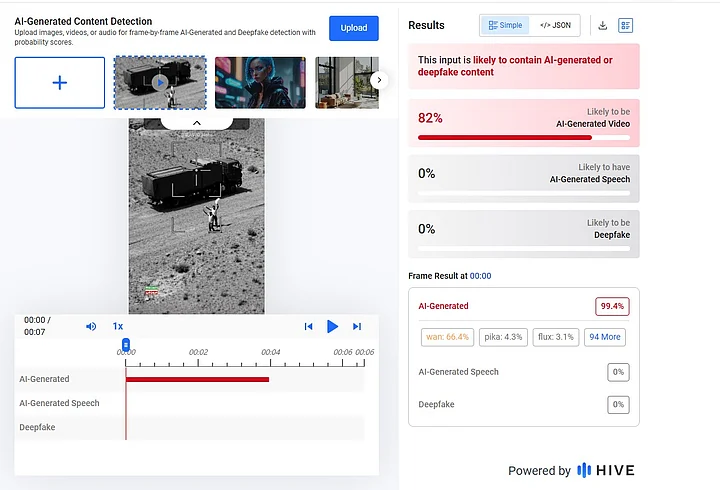Play the uploaded video
720x490 pixels.
(x=333, y=326)
